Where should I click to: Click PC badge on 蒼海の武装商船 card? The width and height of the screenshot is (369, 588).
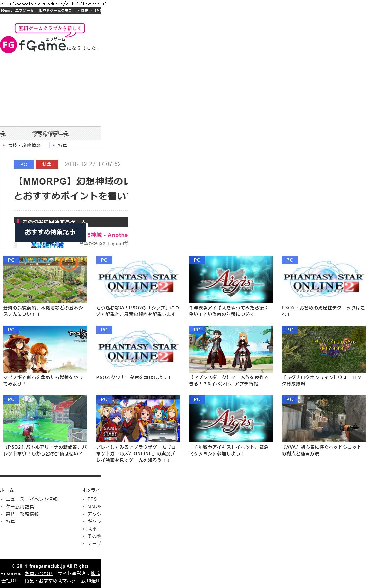11,260
